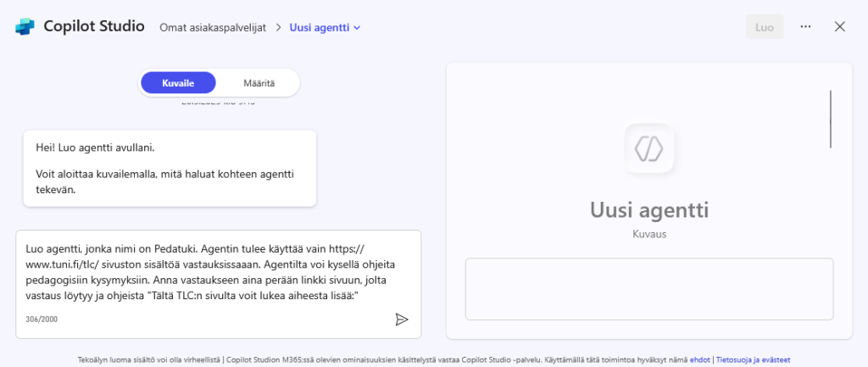Click the Copilot Studio logo icon
Viewport: 868px width, 367px height.
coord(25,27)
